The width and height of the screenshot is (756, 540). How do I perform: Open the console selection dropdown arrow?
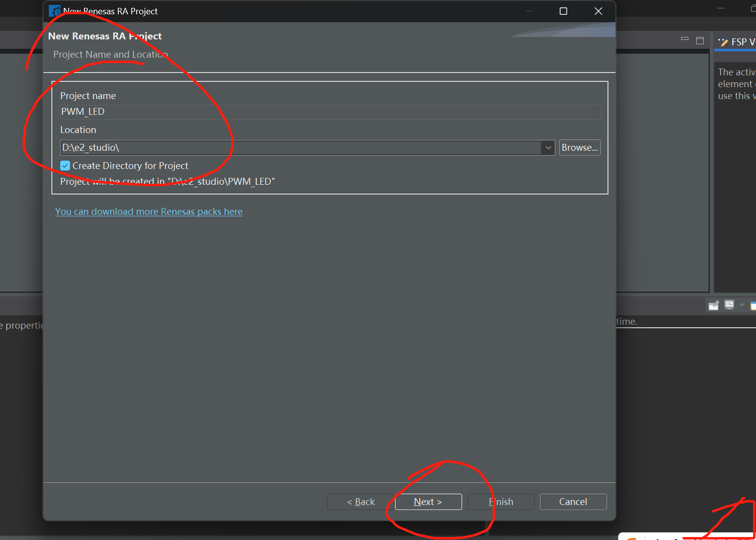coord(742,305)
